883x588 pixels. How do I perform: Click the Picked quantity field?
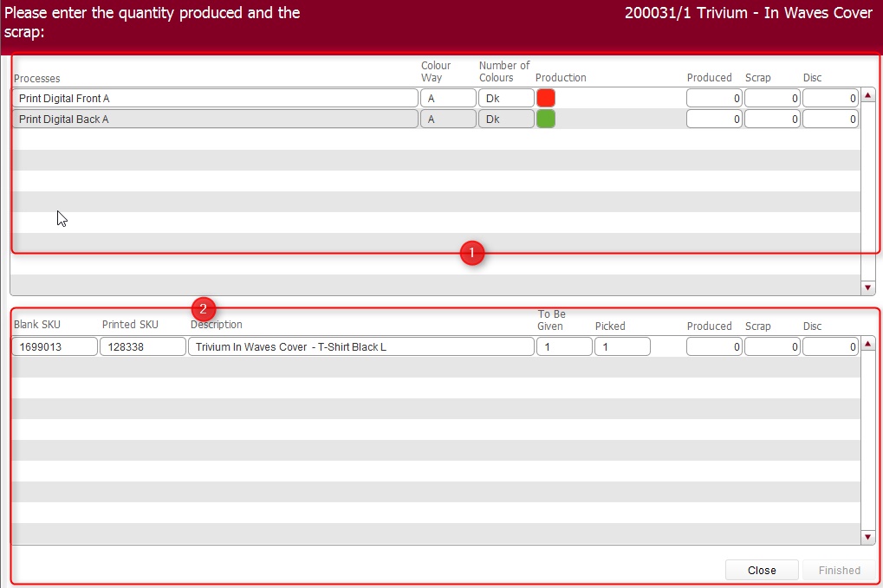622,346
